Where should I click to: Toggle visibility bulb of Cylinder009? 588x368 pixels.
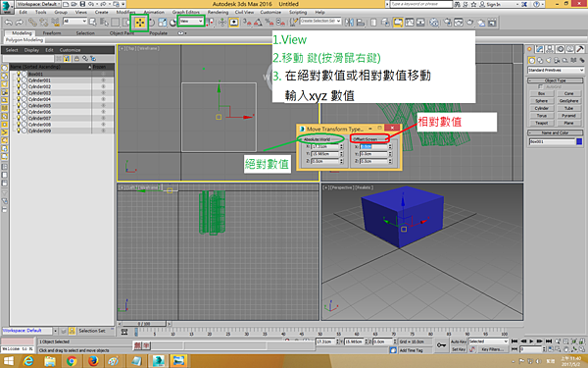[x=19, y=131]
